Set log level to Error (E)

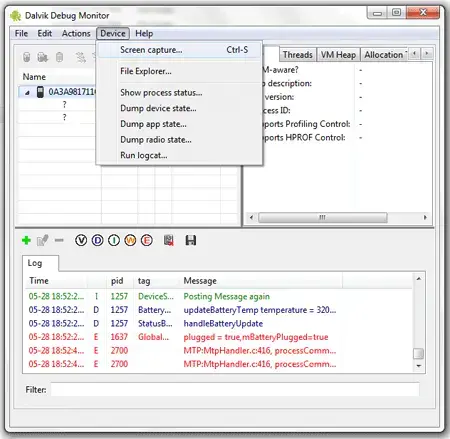tap(147, 240)
